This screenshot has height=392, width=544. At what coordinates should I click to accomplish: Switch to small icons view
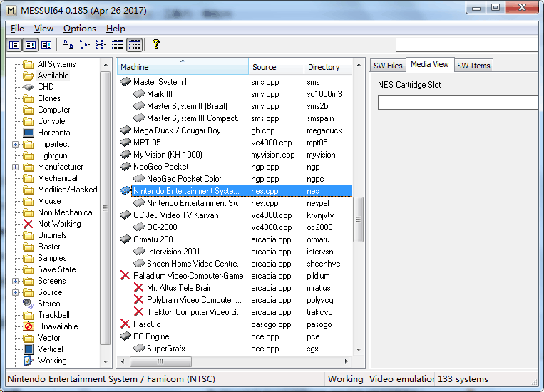[x=85, y=45]
